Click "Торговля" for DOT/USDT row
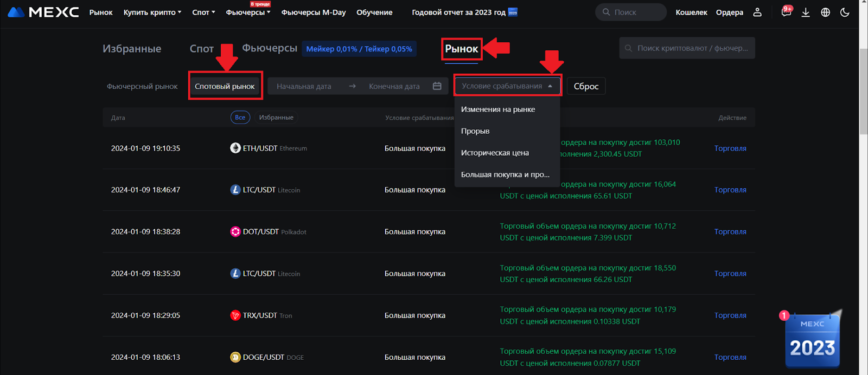 click(x=730, y=231)
